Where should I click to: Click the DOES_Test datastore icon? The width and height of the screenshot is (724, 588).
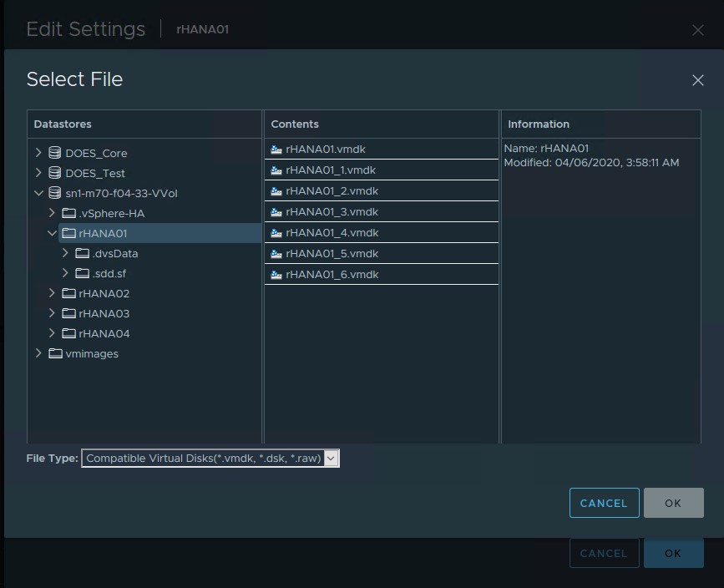(55, 173)
